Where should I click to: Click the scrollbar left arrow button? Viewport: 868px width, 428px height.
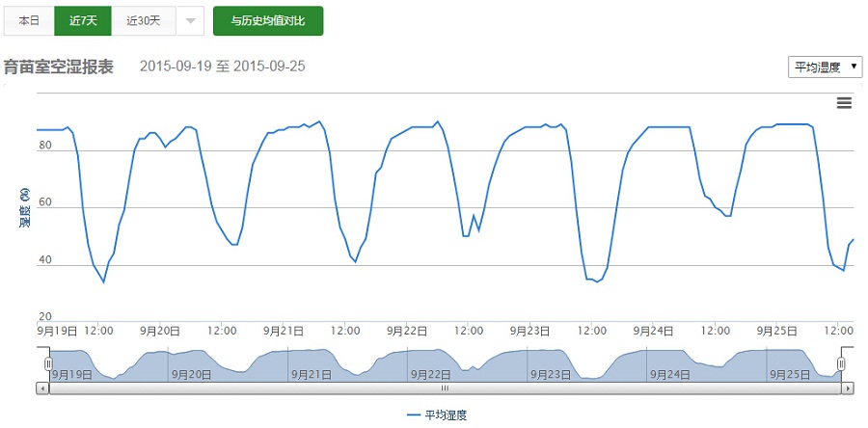click(41, 388)
